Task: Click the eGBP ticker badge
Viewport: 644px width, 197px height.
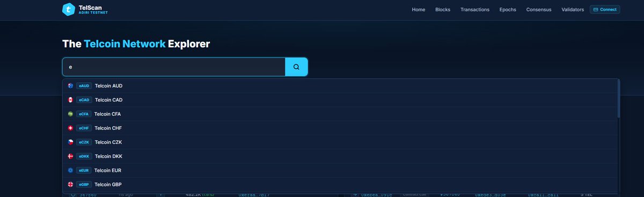Action: pyautogui.click(x=84, y=184)
